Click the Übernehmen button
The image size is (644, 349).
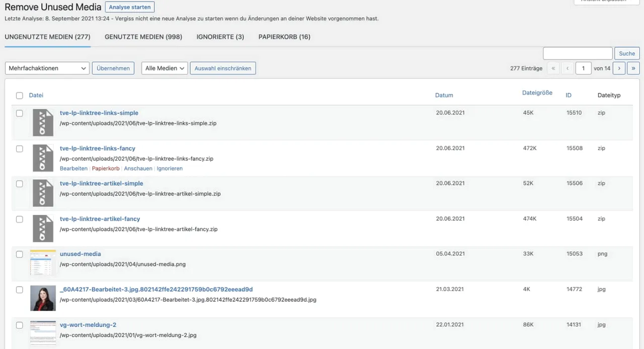click(x=113, y=68)
